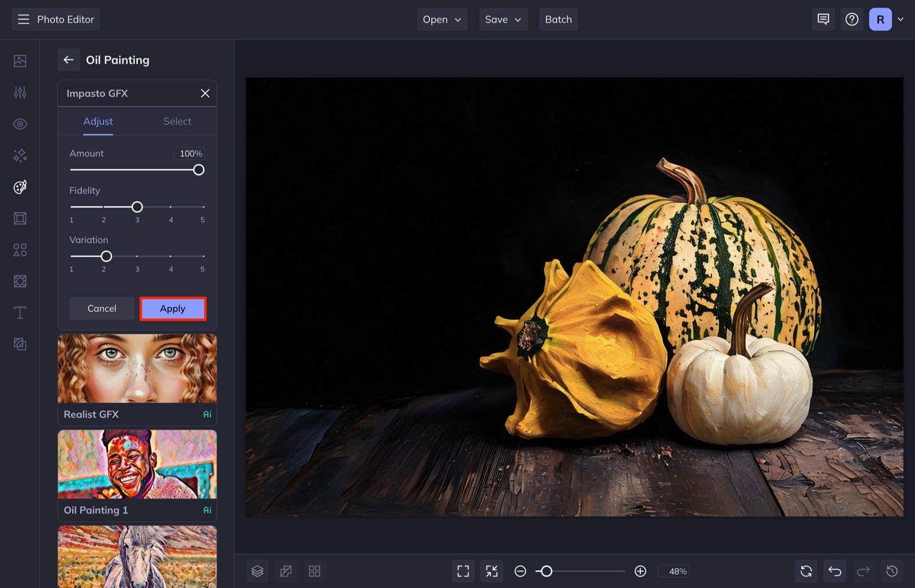Toggle fullscreen view with expand icon
Screen dimensions: 915x588
click(x=463, y=570)
